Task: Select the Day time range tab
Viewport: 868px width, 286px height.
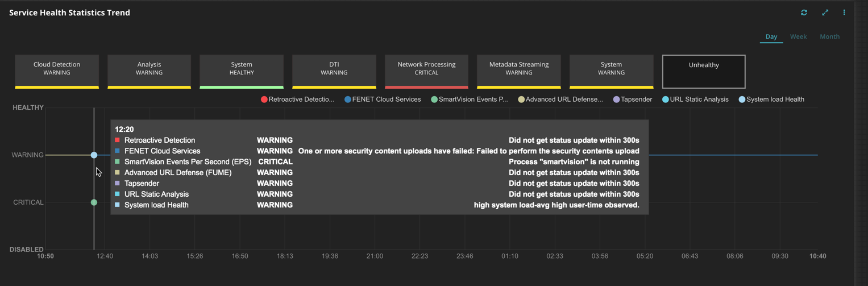Action: click(x=771, y=36)
